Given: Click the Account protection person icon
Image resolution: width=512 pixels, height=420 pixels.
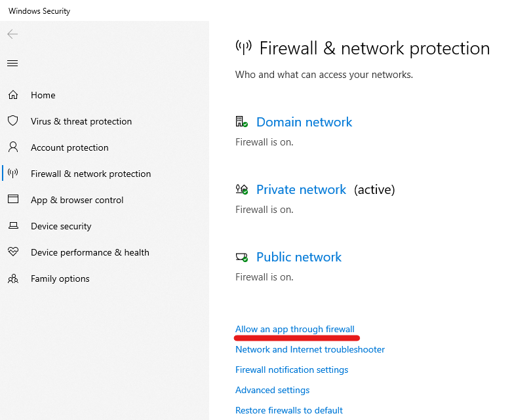Looking at the screenshot, I should click(x=12, y=147).
